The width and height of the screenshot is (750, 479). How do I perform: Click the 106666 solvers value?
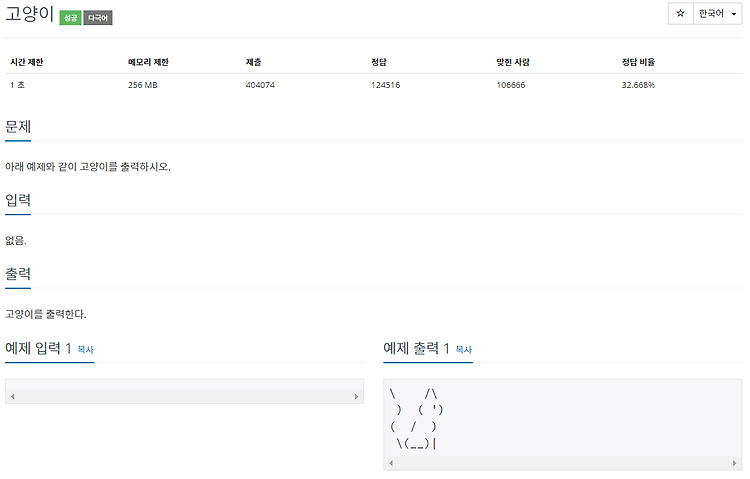click(511, 85)
